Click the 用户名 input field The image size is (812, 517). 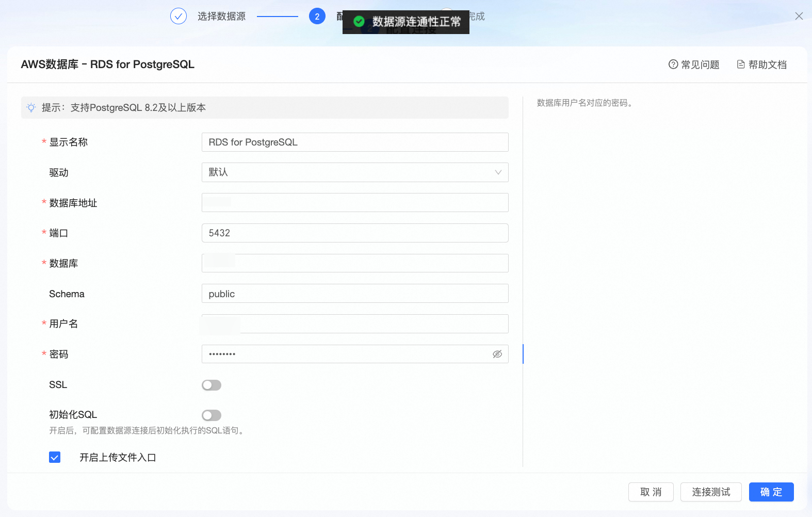click(x=355, y=324)
